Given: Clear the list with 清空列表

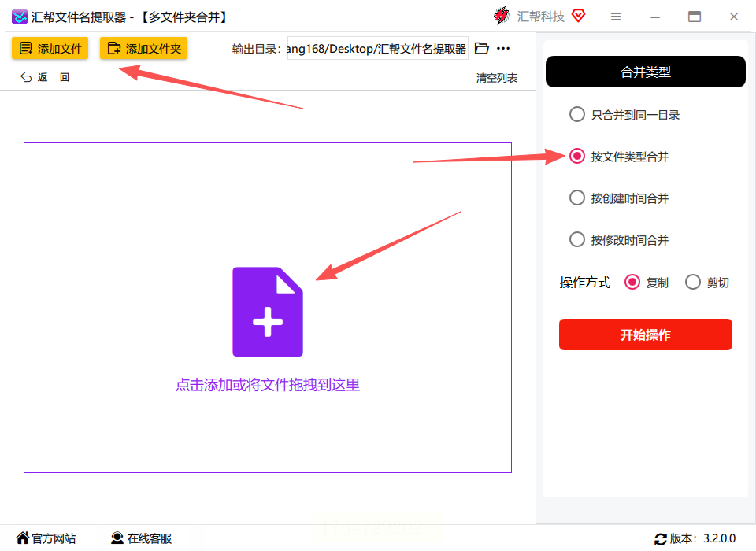Looking at the screenshot, I should click(x=497, y=78).
